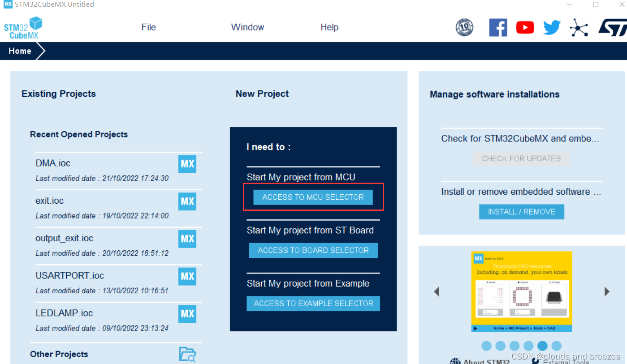
Task: Select sixth banner carousel dot
Action: 556,346
